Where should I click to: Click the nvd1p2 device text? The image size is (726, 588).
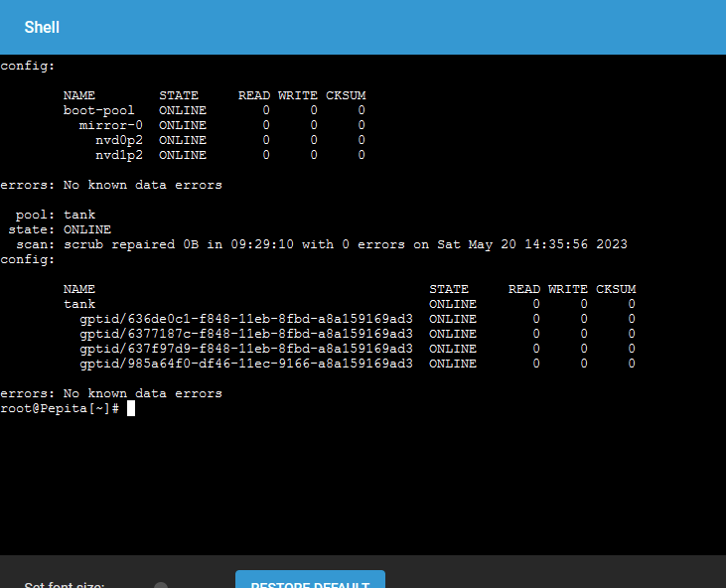(119, 155)
